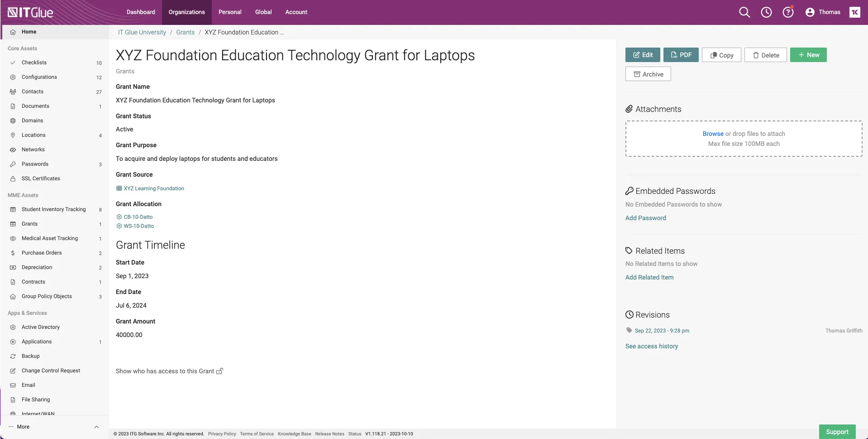Open the Thomas user account menu
Image resolution: width=868 pixels, height=439 pixels.
[823, 12]
